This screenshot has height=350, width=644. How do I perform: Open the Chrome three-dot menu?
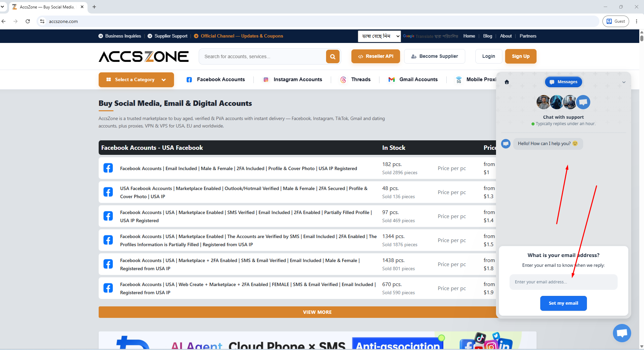637,21
